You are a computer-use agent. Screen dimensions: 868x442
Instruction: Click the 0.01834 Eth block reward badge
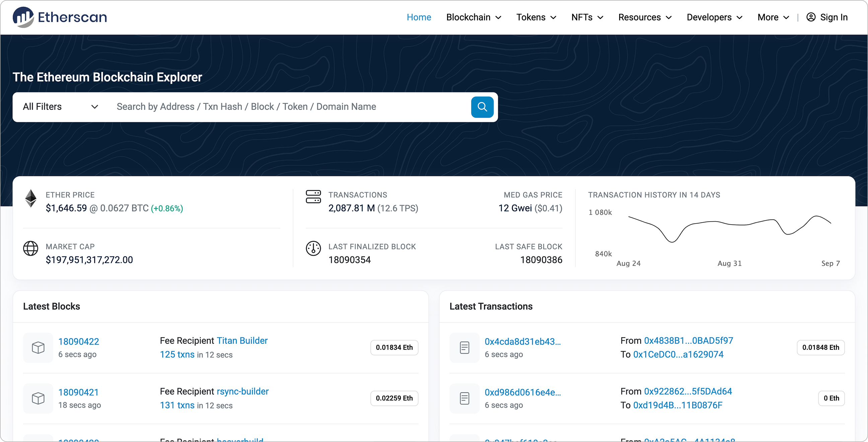tap(394, 348)
